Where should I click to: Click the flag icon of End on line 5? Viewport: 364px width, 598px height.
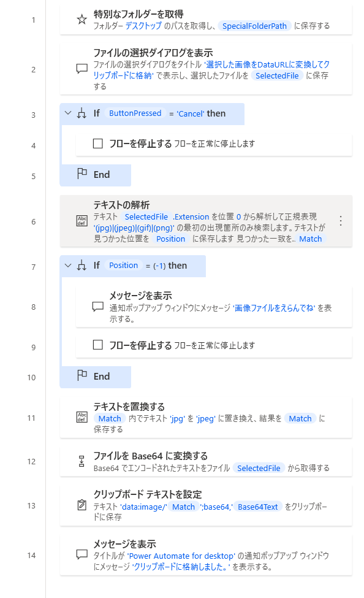pyautogui.click(x=82, y=174)
